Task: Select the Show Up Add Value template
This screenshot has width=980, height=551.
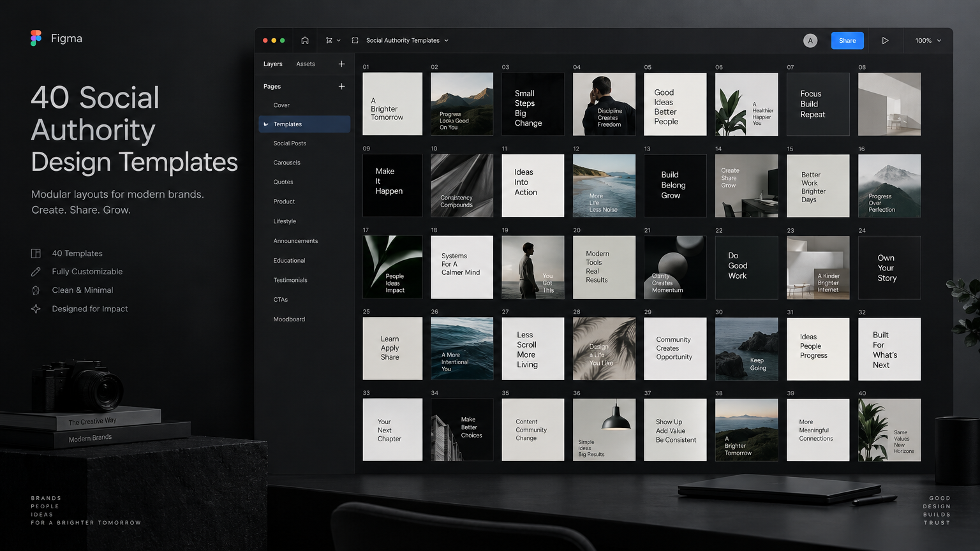Action: 675,430
